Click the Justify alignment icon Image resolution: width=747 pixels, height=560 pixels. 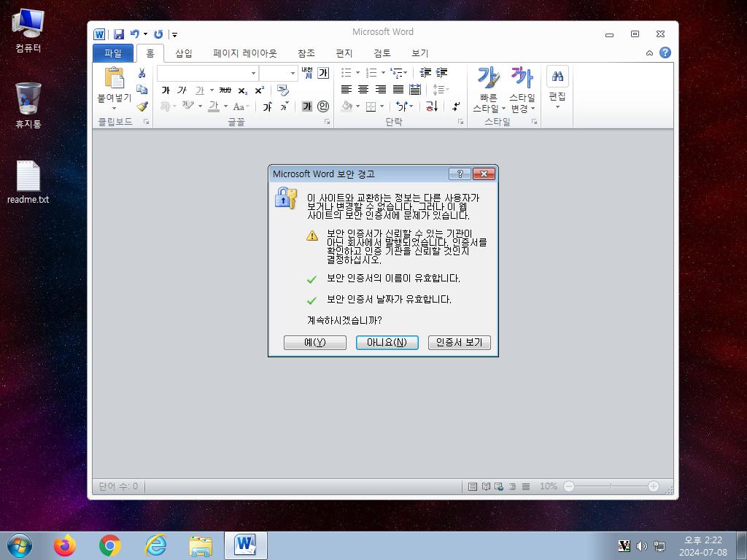coord(398,89)
